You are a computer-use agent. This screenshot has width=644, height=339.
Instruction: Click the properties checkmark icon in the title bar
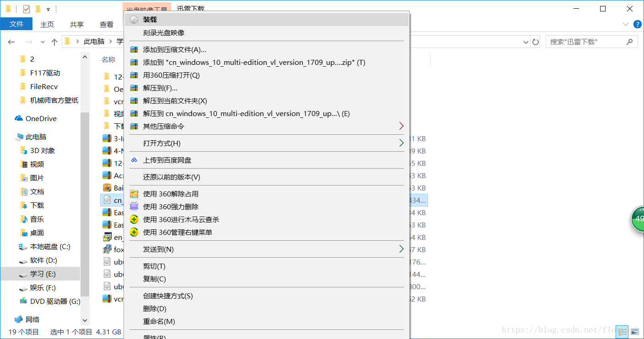pos(26,9)
